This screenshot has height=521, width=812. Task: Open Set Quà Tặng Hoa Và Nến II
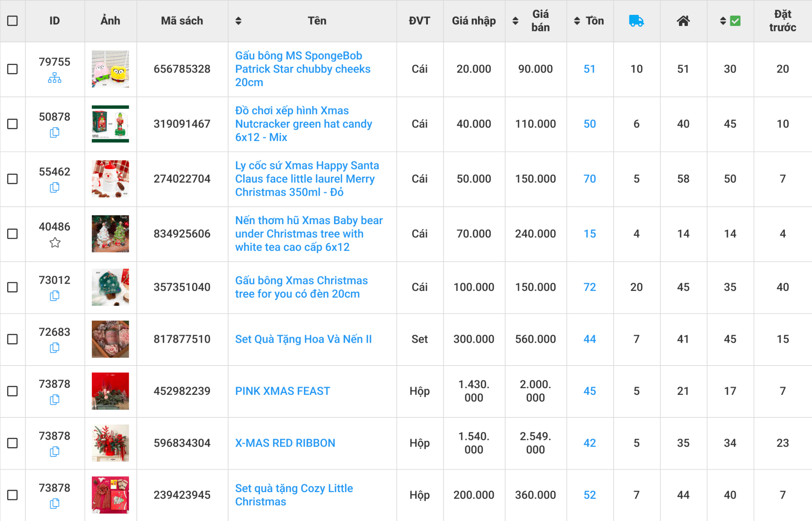click(303, 339)
